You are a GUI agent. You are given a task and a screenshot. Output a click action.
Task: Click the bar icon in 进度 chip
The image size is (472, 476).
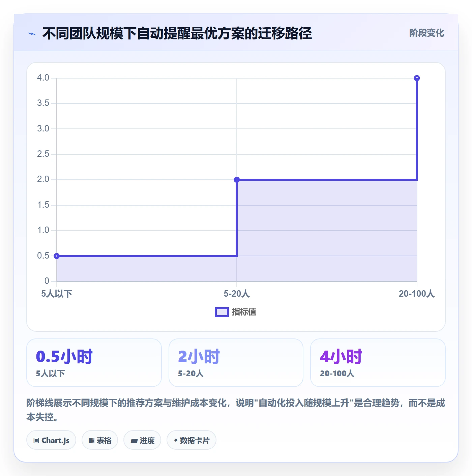click(x=134, y=441)
